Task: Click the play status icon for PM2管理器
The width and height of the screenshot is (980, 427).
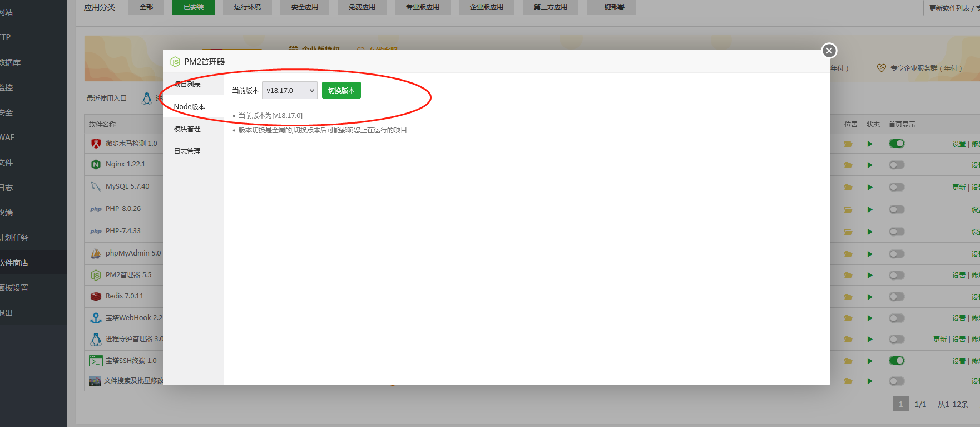Action: point(870,276)
